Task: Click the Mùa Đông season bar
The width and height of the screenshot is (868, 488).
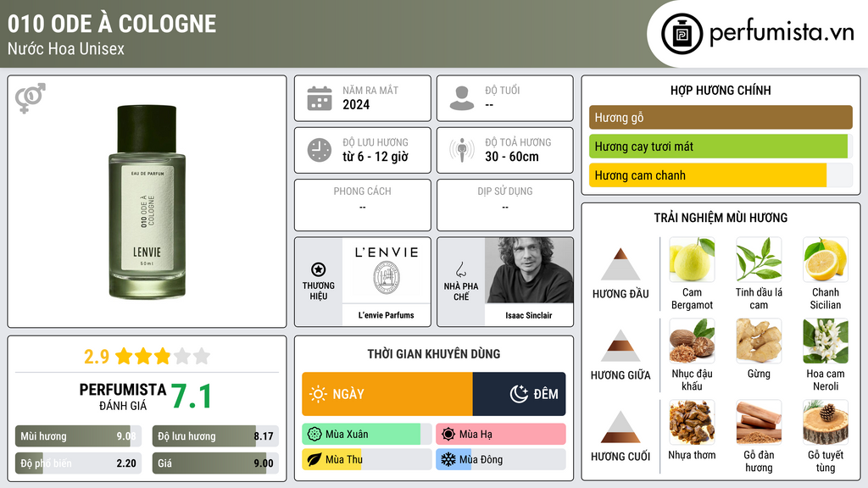Action: (501, 460)
